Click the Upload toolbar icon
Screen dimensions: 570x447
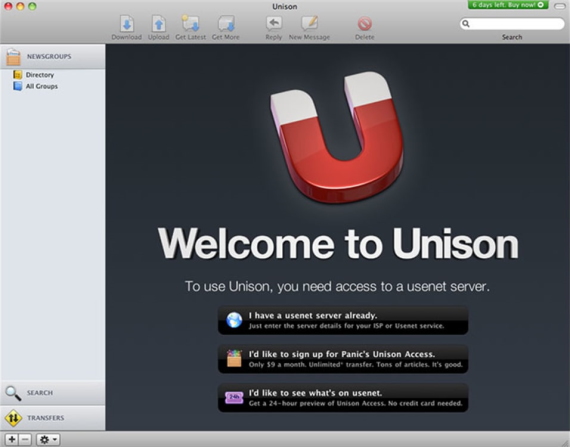[x=158, y=24]
